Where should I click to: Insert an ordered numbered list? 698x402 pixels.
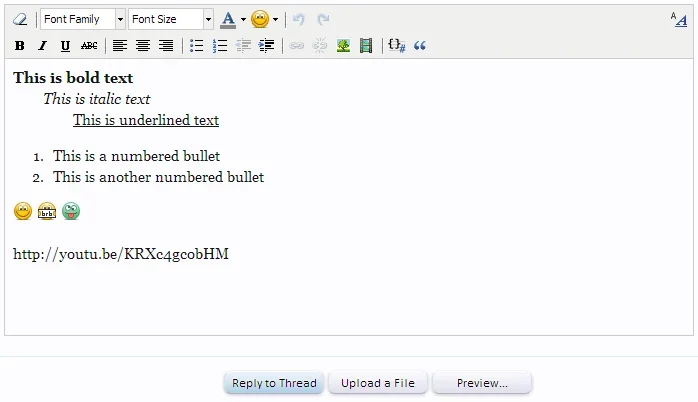pyautogui.click(x=220, y=45)
